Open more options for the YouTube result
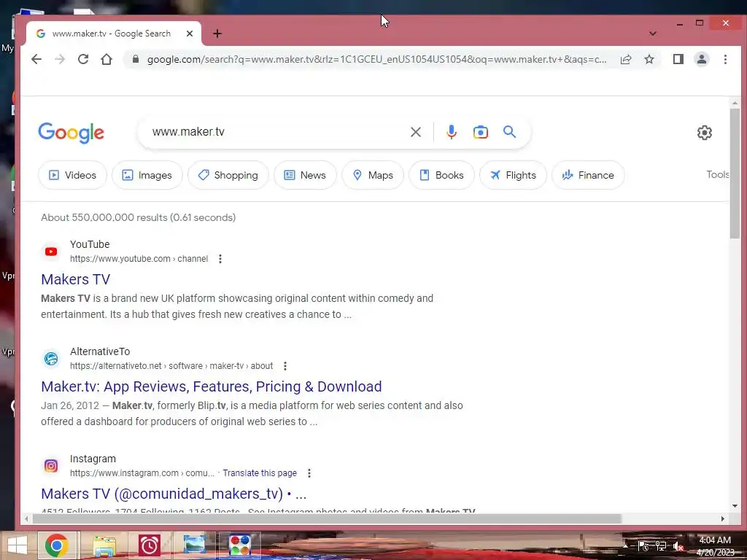Viewport: 747px width, 560px height. [x=220, y=259]
